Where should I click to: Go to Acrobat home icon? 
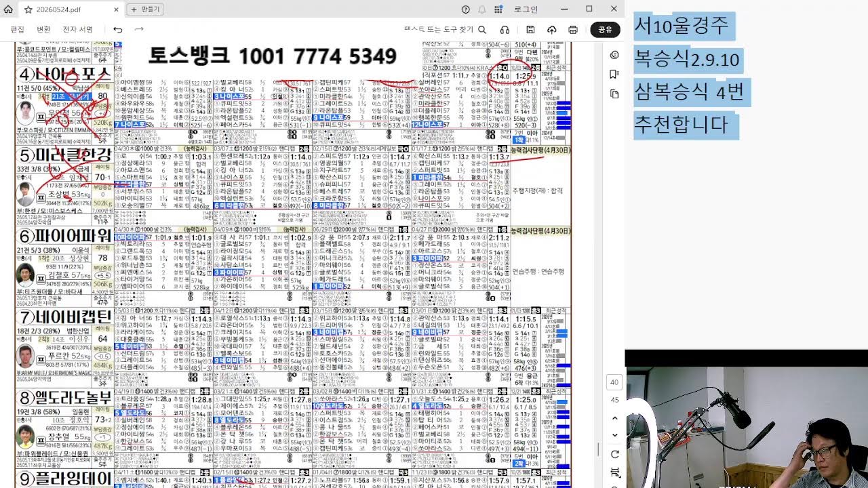(x=9, y=9)
